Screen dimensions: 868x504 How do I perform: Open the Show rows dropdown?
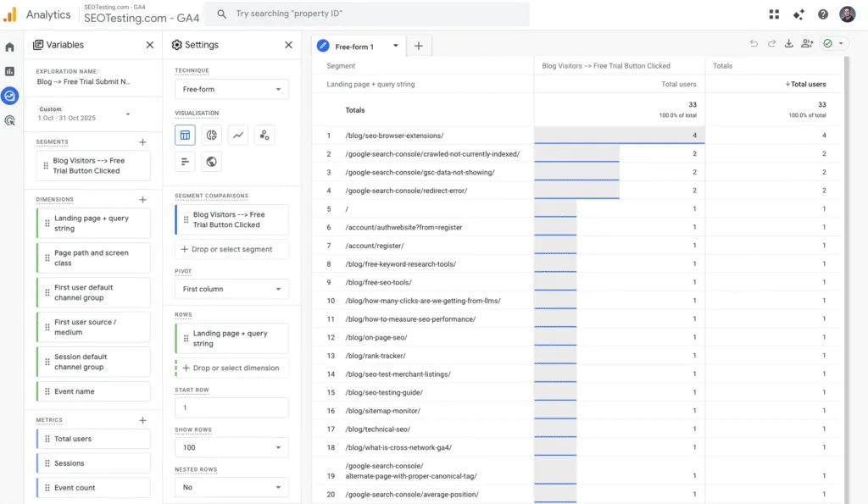231,447
